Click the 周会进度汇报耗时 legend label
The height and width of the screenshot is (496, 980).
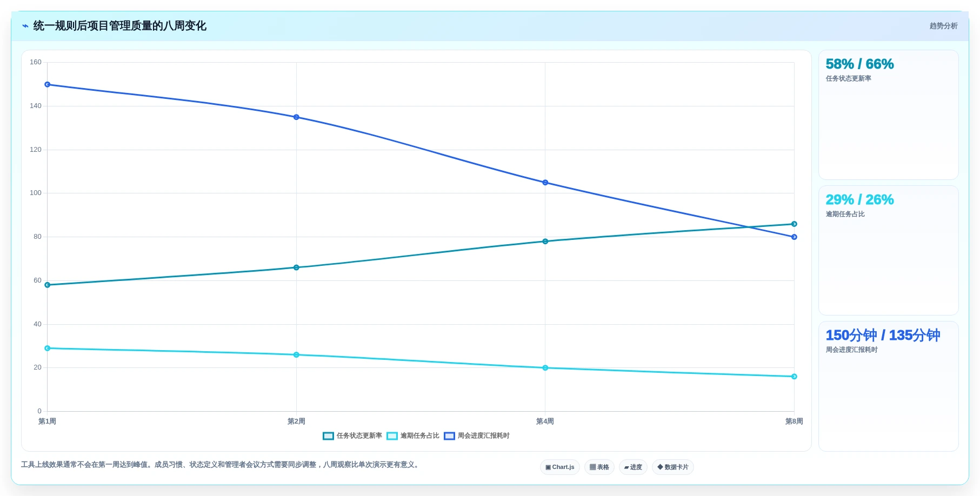click(x=484, y=436)
